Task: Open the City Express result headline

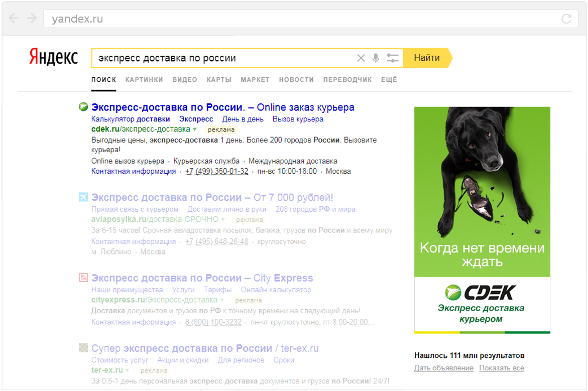Action: pyautogui.click(x=202, y=278)
